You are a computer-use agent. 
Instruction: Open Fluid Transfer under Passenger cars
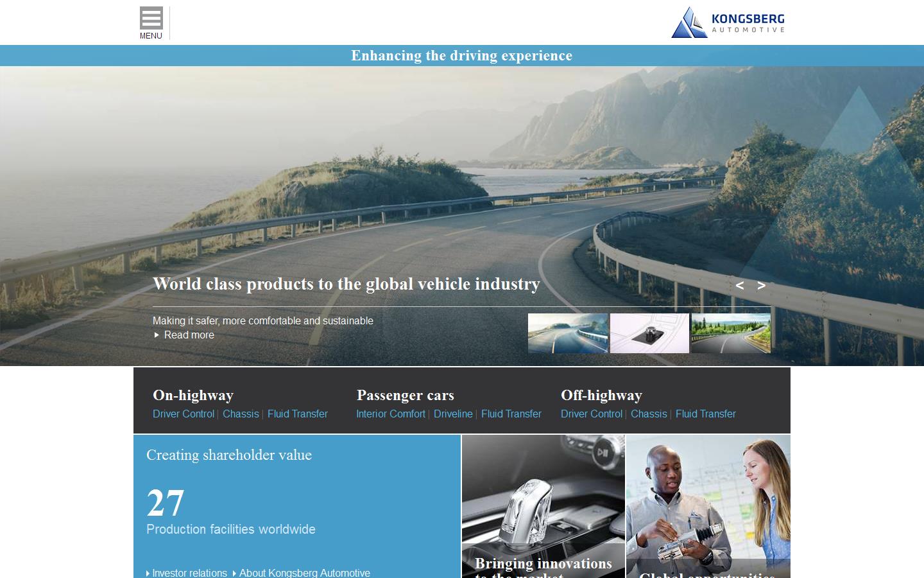tap(511, 414)
